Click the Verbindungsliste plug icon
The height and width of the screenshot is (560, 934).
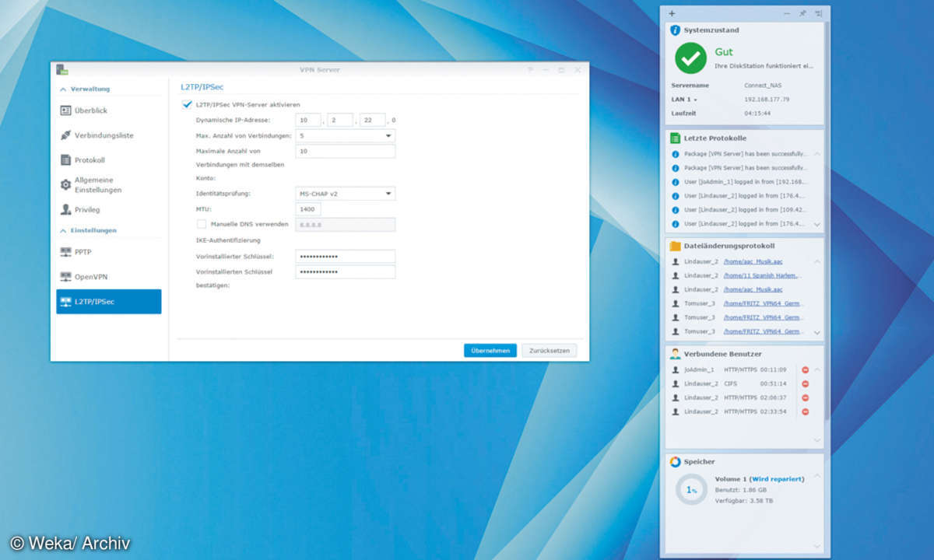[66, 135]
